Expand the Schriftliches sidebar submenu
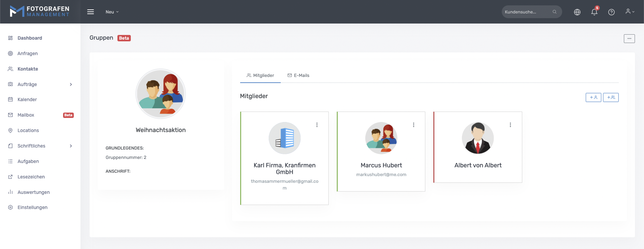 (71, 146)
